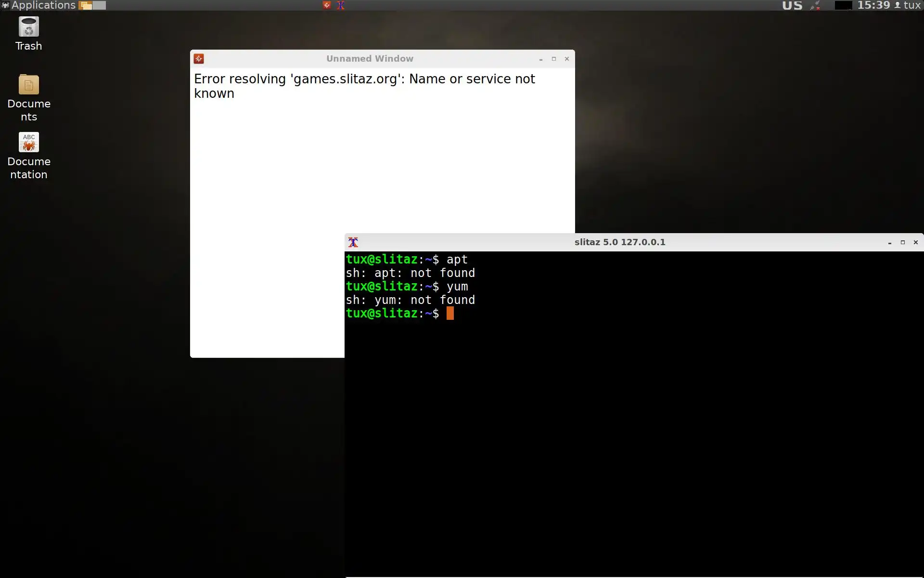This screenshot has width=924, height=578.
Task: Minimize the slitaz terminal window
Action: (890, 242)
